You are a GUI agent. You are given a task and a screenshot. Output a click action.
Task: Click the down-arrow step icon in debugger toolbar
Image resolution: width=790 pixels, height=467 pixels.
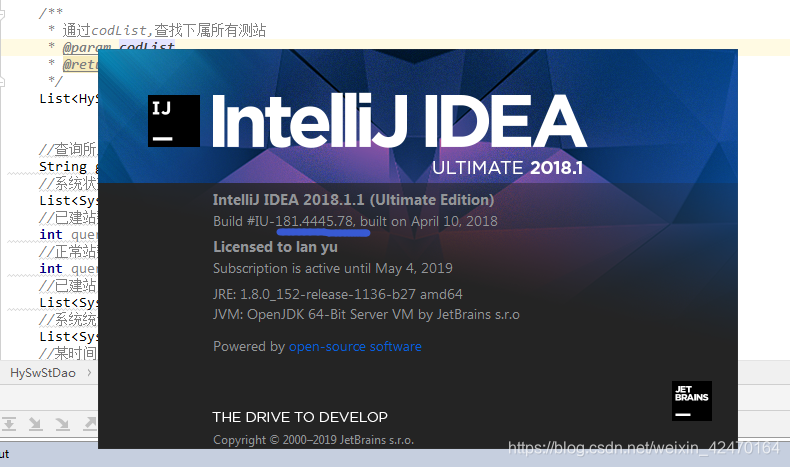[9, 424]
